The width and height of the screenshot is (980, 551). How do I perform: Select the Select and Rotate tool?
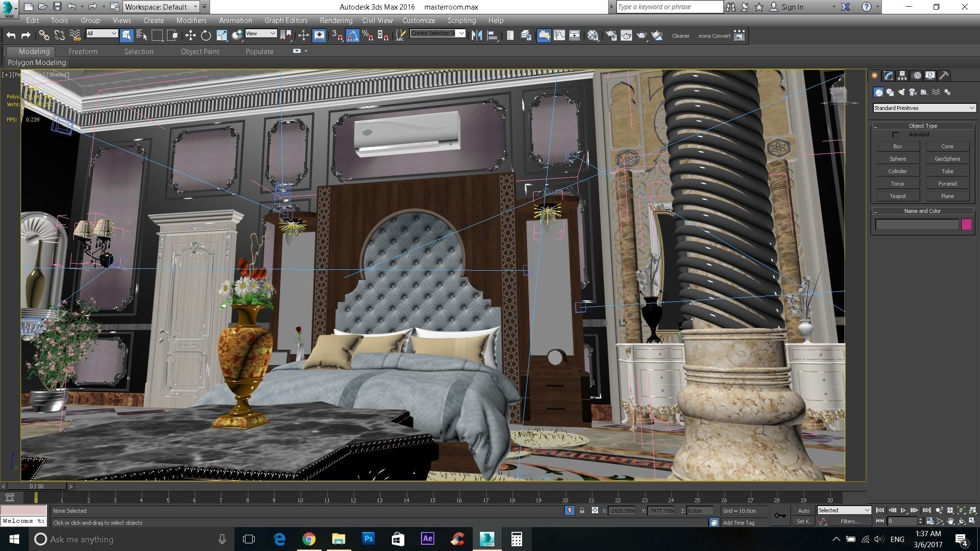[206, 35]
